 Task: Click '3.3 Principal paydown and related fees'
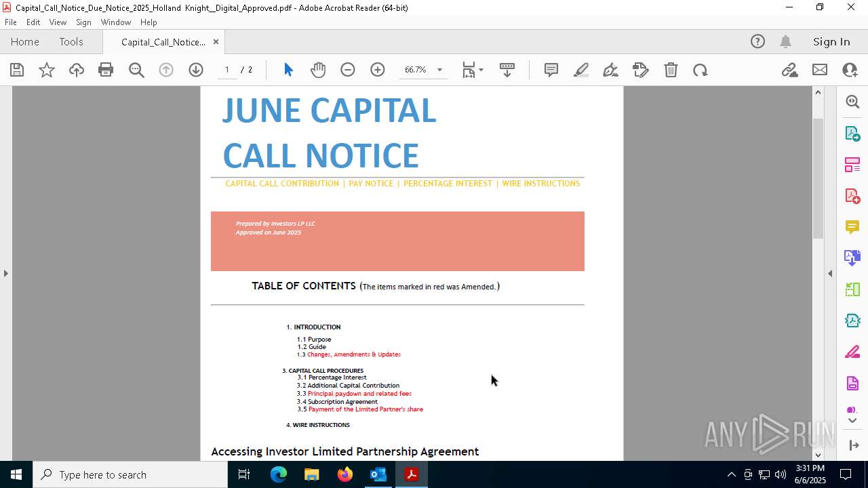[x=354, y=394]
